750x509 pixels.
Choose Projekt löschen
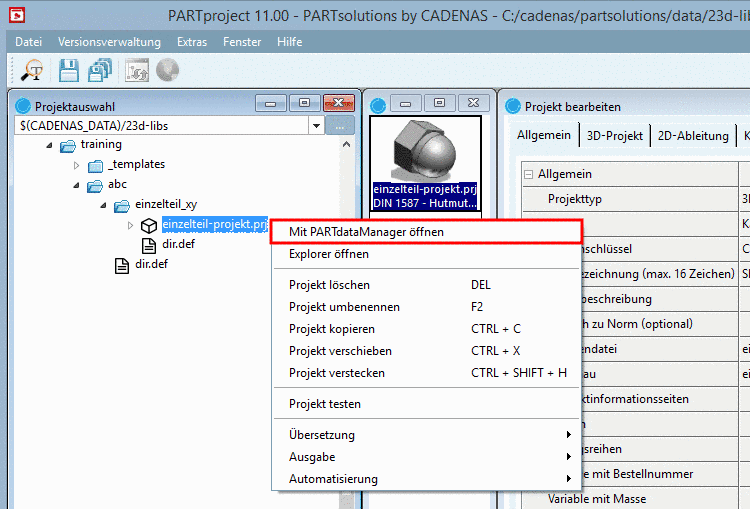[426, 285]
